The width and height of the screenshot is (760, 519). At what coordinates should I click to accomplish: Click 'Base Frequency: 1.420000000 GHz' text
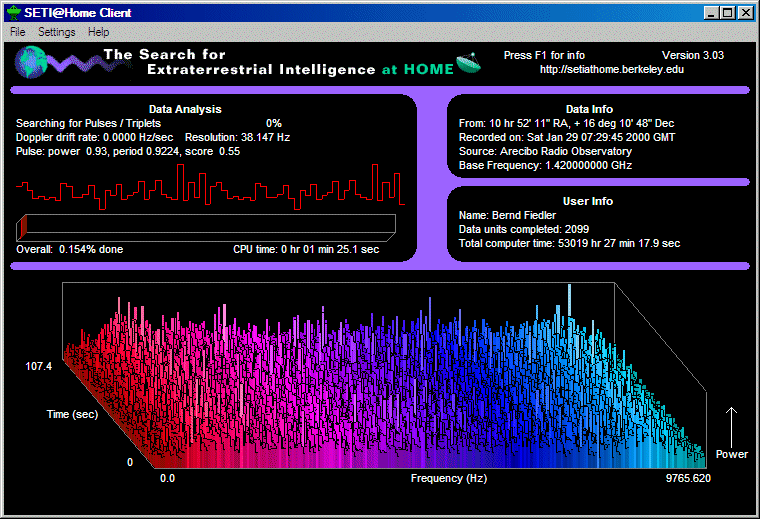pos(545,166)
